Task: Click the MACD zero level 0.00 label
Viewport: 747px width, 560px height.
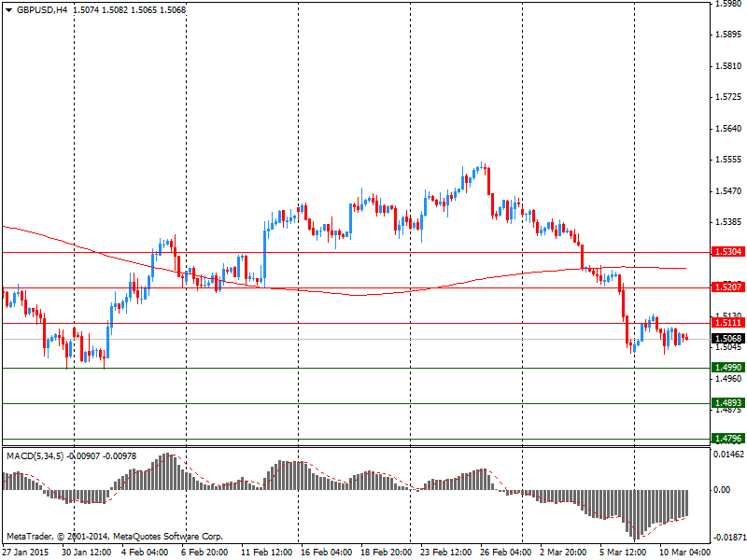Action: pyautogui.click(x=722, y=489)
